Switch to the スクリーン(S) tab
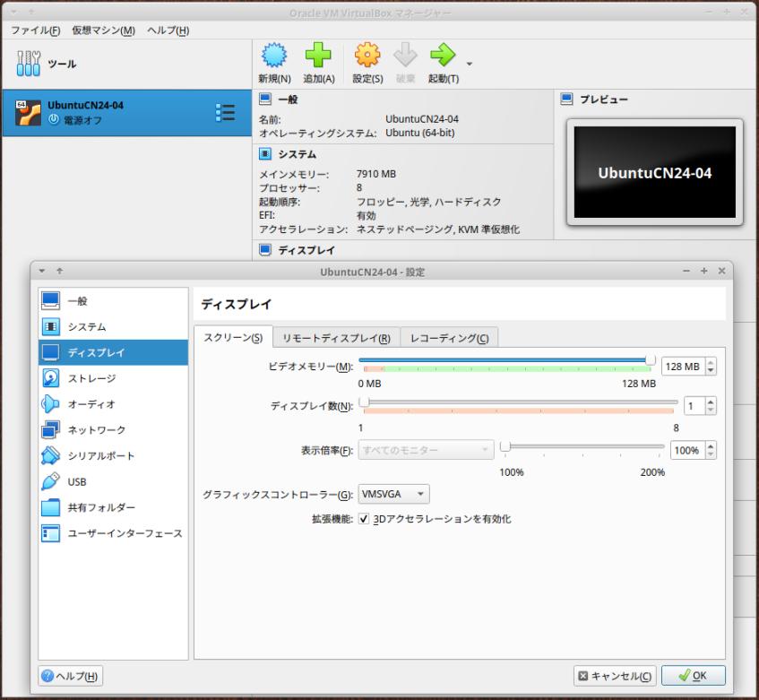The image size is (759, 700). pyautogui.click(x=233, y=337)
